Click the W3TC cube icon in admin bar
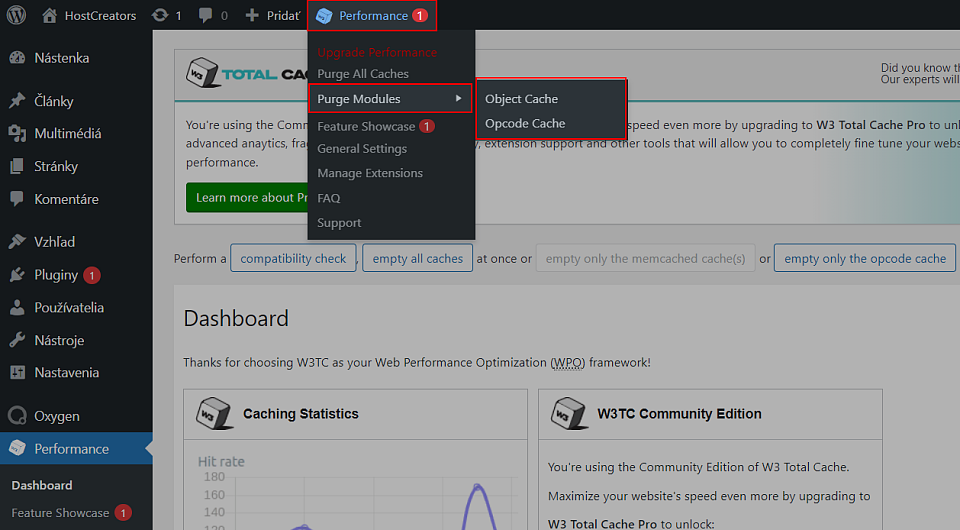Screen dimensions: 960x530 [324, 16]
